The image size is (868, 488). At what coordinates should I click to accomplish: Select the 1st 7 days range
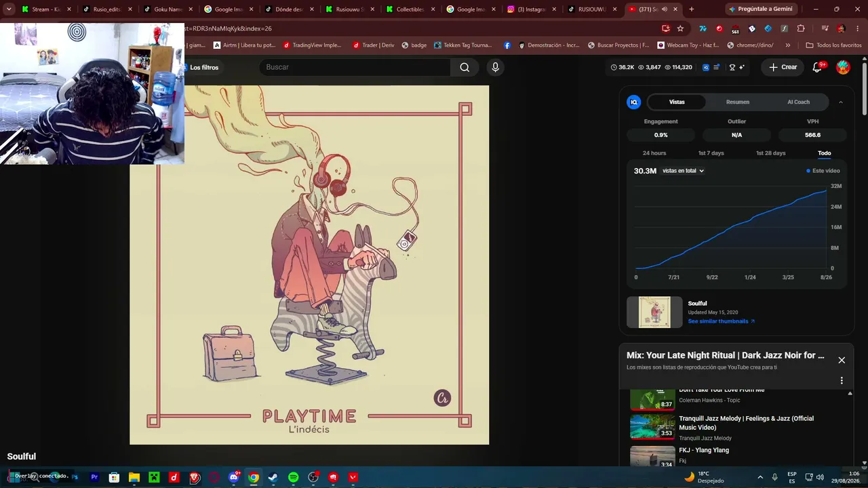(711, 153)
